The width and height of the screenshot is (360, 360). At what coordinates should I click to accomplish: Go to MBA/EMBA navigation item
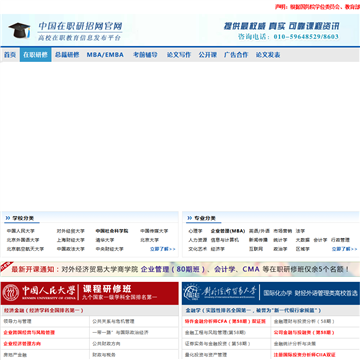click(x=105, y=55)
